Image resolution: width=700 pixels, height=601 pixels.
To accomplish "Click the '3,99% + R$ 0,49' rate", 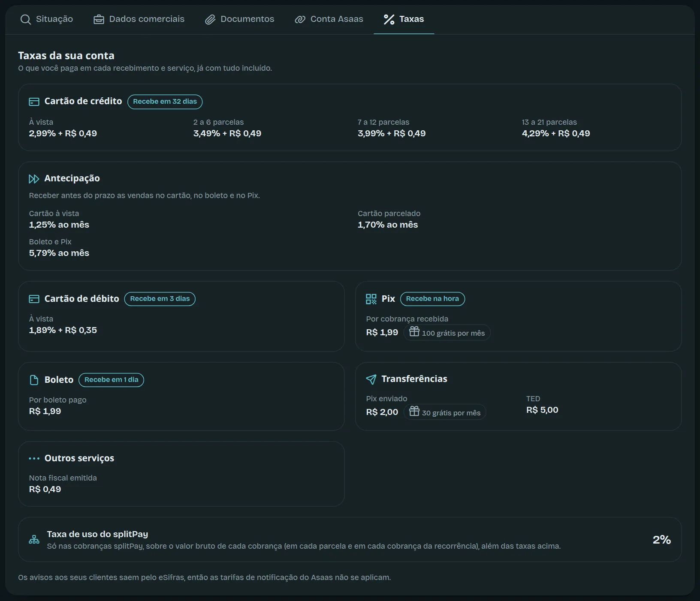I will (x=392, y=133).
